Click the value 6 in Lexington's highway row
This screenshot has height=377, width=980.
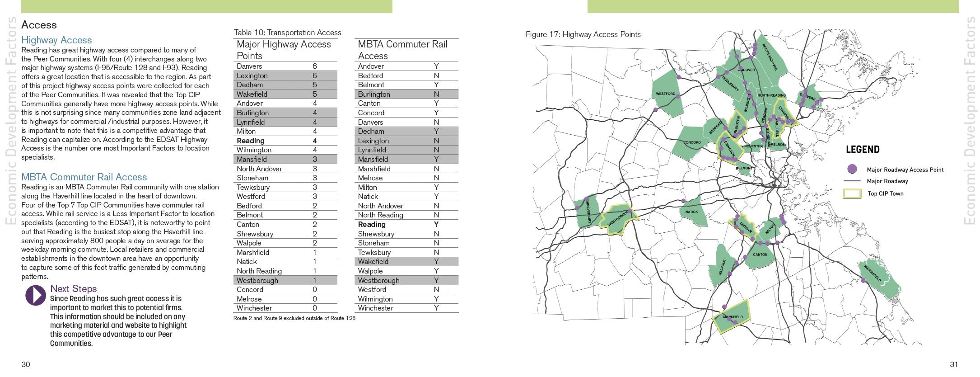click(x=315, y=76)
